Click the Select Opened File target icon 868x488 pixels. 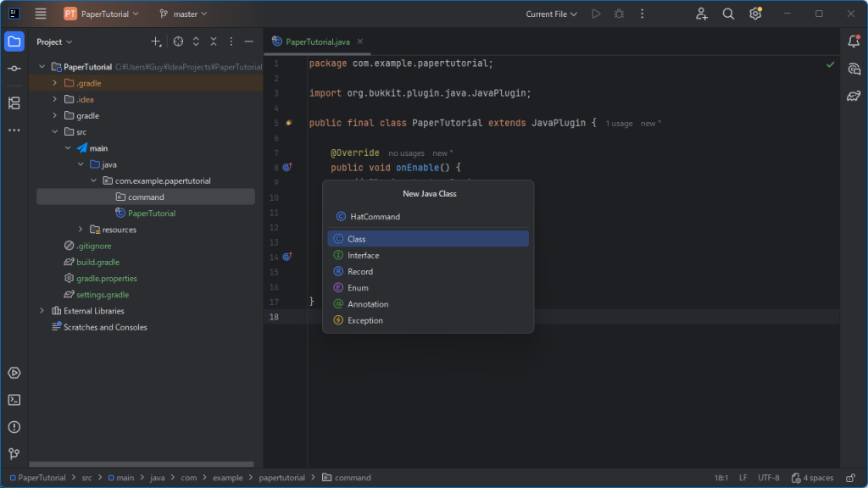click(178, 42)
